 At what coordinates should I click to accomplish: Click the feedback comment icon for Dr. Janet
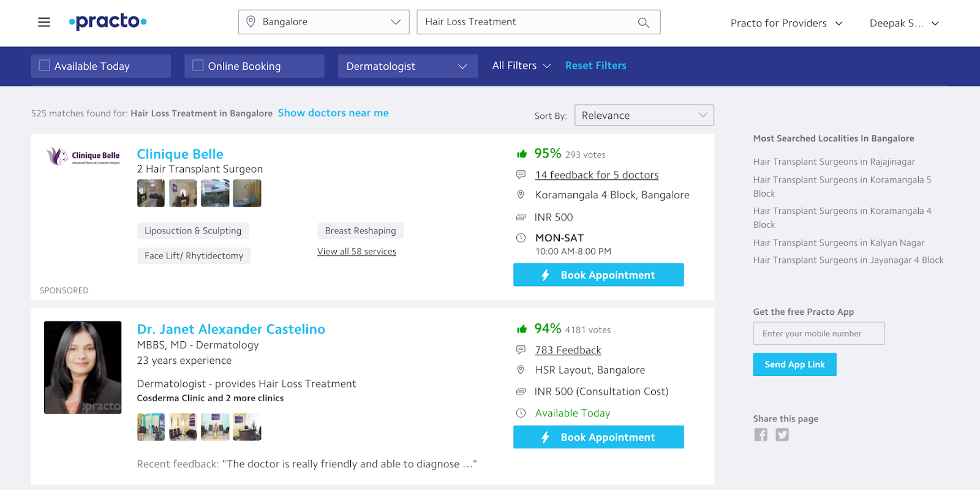coord(521,350)
